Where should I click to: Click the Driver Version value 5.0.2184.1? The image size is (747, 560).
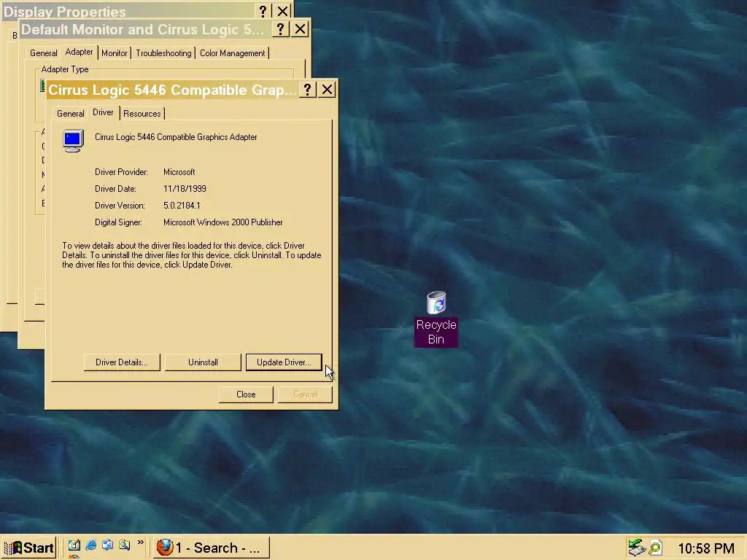[x=182, y=205]
